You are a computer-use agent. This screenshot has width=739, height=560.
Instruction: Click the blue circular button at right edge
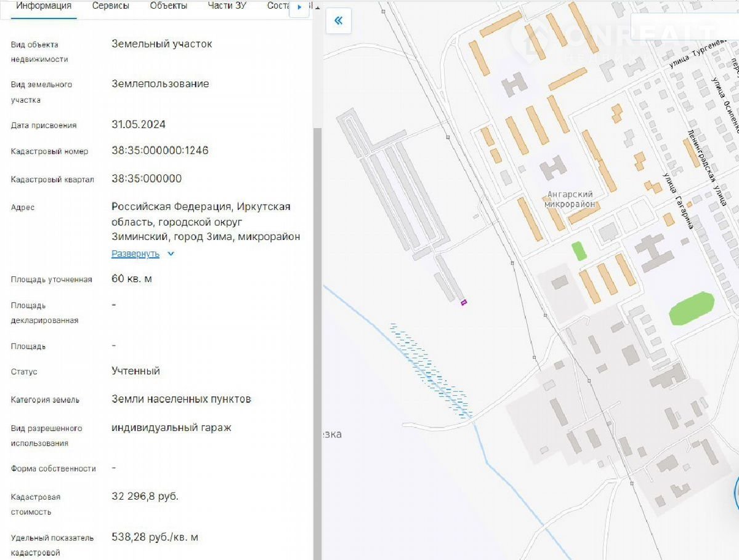click(736, 495)
